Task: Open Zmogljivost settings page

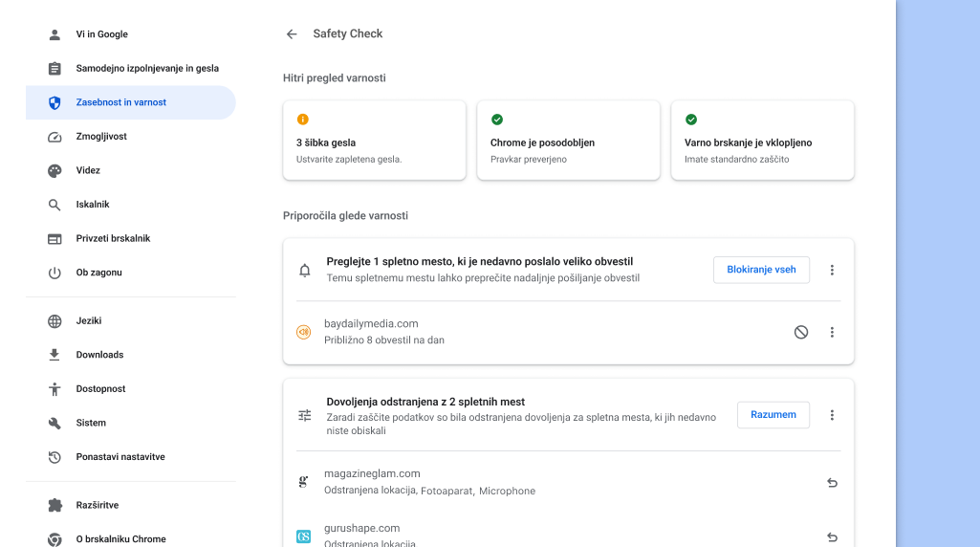Action: pos(131,137)
